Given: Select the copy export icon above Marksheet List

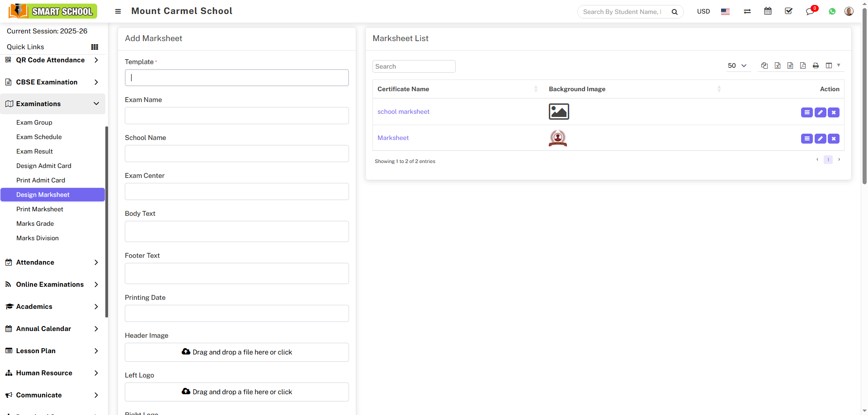Looking at the screenshot, I should [x=764, y=65].
